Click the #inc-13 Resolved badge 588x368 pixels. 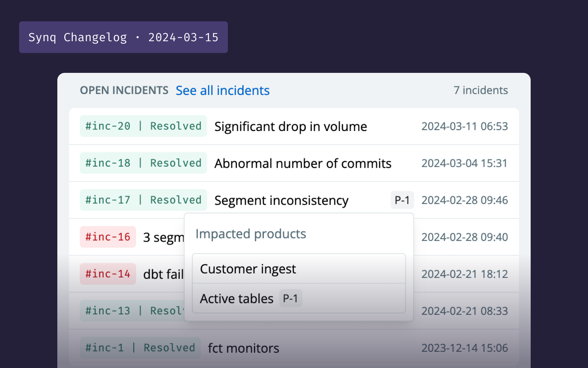point(132,311)
